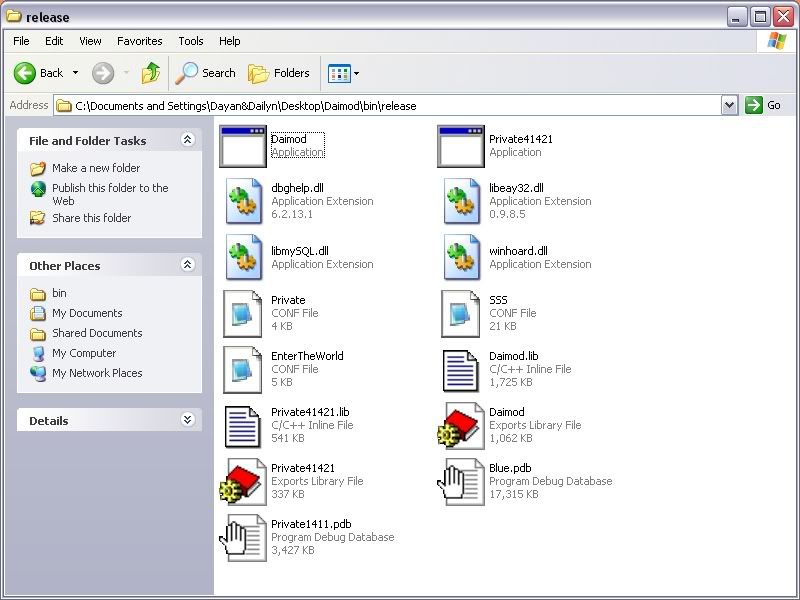Select the libmySQL.dll file icon
This screenshot has height=600, width=800.
point(243,257)
